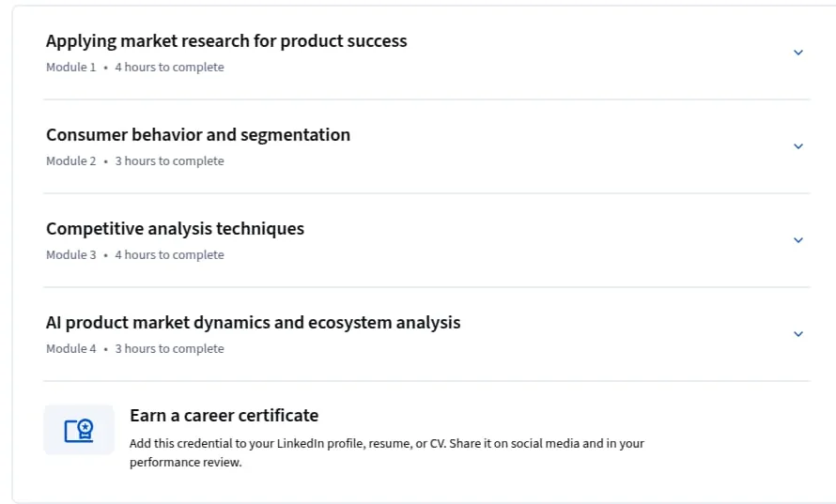This screenshot has width=836, height=504.
Task: Open the Applying market research for product success title
Action: pyautogui.click(x=226, y=41)
